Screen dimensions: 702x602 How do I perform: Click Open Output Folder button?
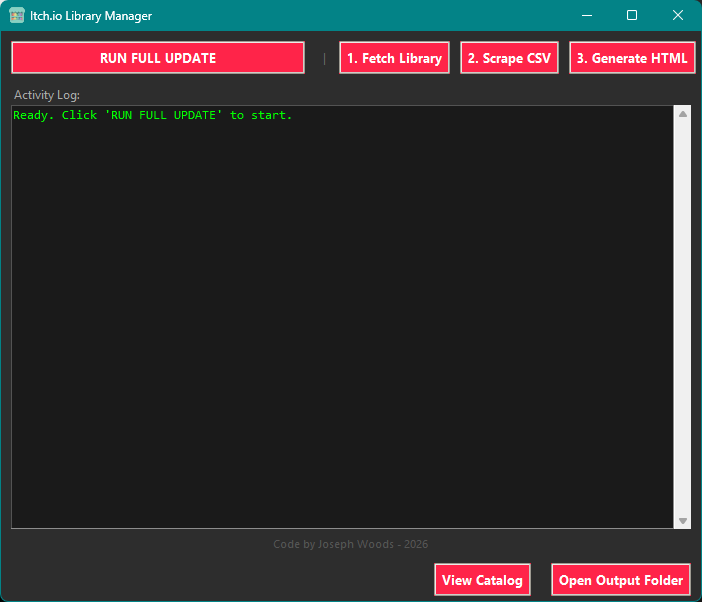[621, 580]
